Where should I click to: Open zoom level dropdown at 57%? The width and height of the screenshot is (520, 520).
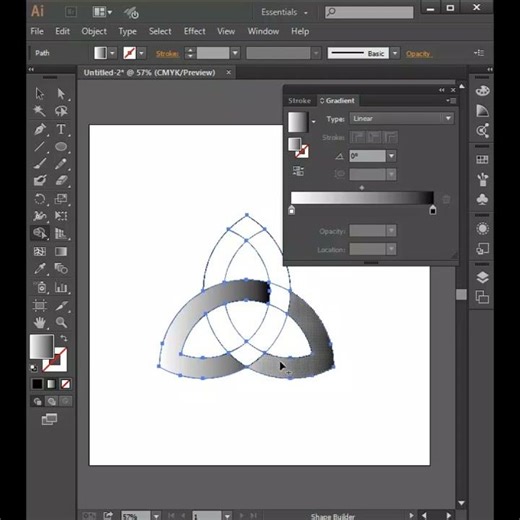[156, 516]
